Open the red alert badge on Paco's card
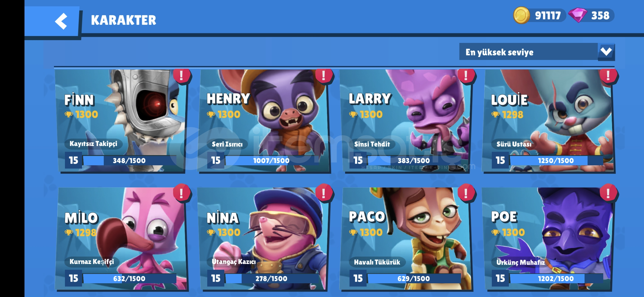 click(466, 193)
